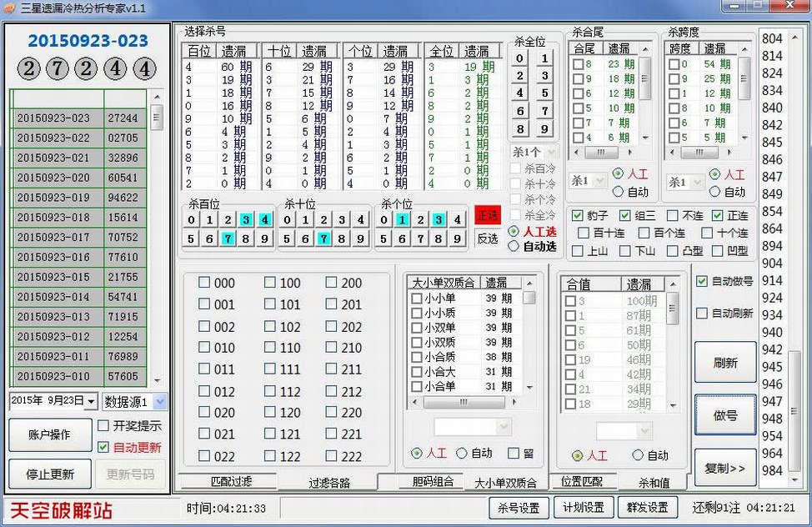Viewport: 812px width, 527px height.
Task: Click the red 正选 color button
Action: coord(487,215)
